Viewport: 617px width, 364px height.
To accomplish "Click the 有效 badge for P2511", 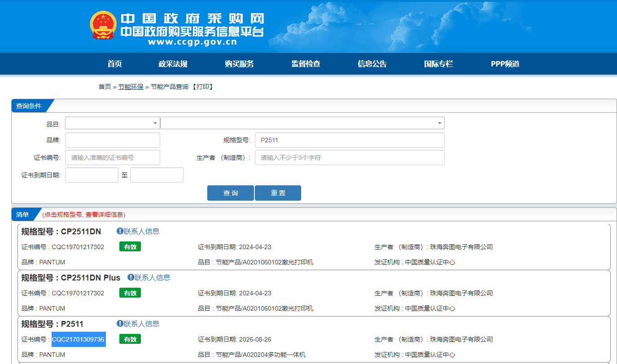I will pyautogui.click(x=130, y=339).
